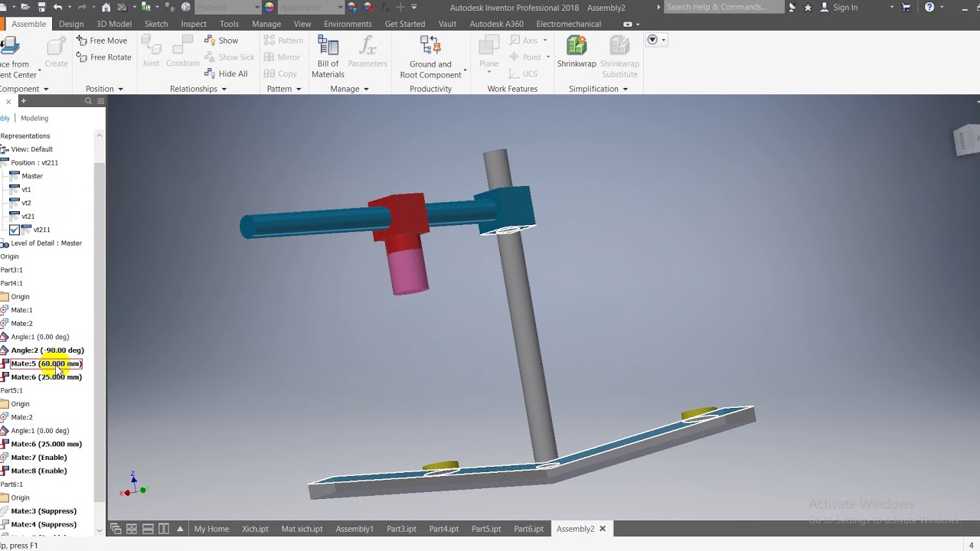Image resolution: width=980 pixels, height=551 pixels.
Task: Open the 3D Model ribbon tab
Action: coord(114,24)
